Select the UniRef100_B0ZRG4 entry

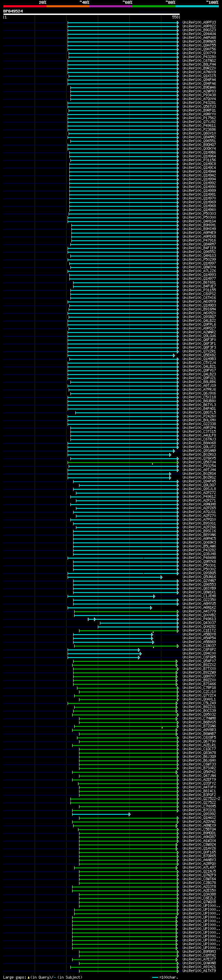199,473
